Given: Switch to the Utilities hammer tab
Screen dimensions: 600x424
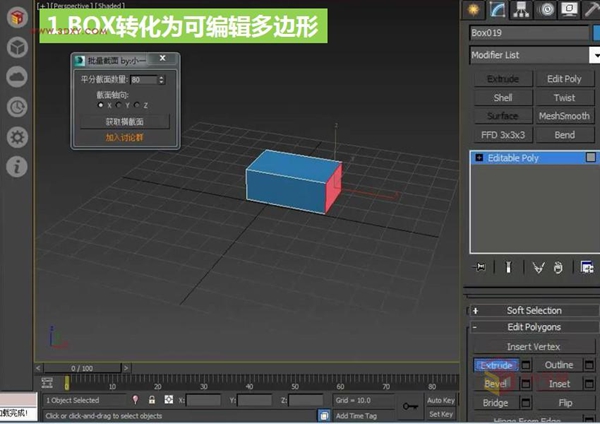Looking at the screenshot, I should click(x=592, y=9).
